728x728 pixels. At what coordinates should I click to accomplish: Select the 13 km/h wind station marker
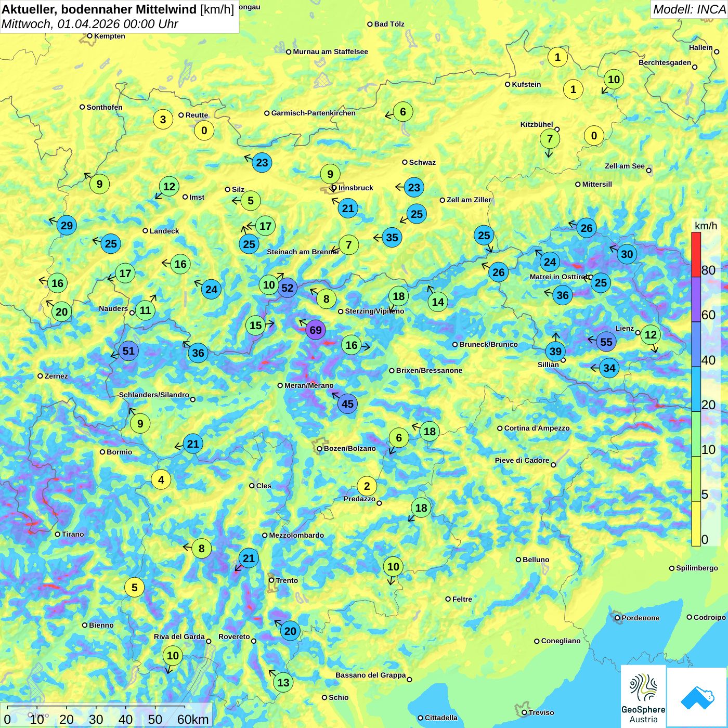283,682
